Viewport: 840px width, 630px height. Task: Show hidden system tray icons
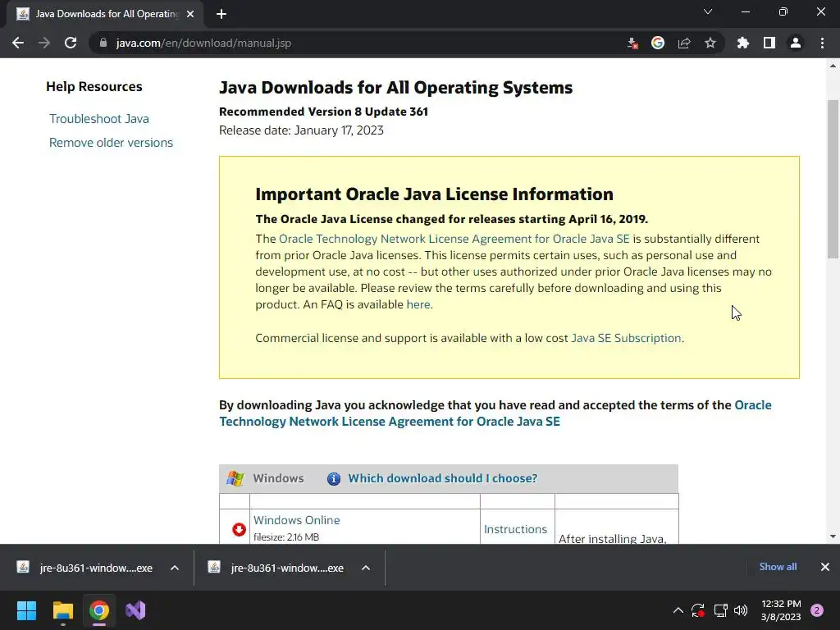pos(678,610)
